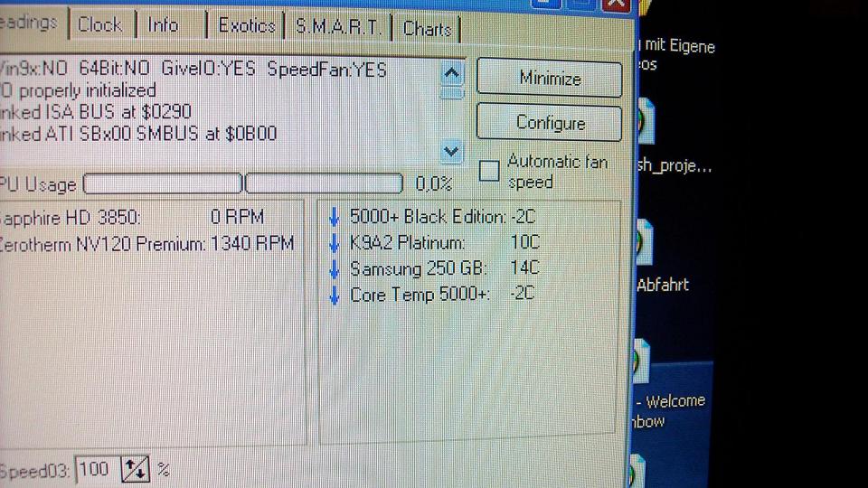868x488 pixels.
Task: Close the SpeedFan window
Action: 616,5
